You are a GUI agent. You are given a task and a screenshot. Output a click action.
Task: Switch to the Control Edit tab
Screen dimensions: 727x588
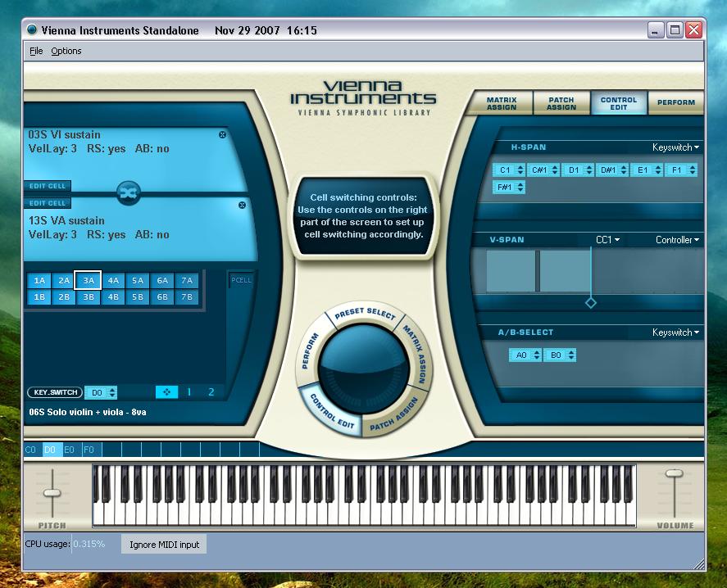click(x=619, y=103)
